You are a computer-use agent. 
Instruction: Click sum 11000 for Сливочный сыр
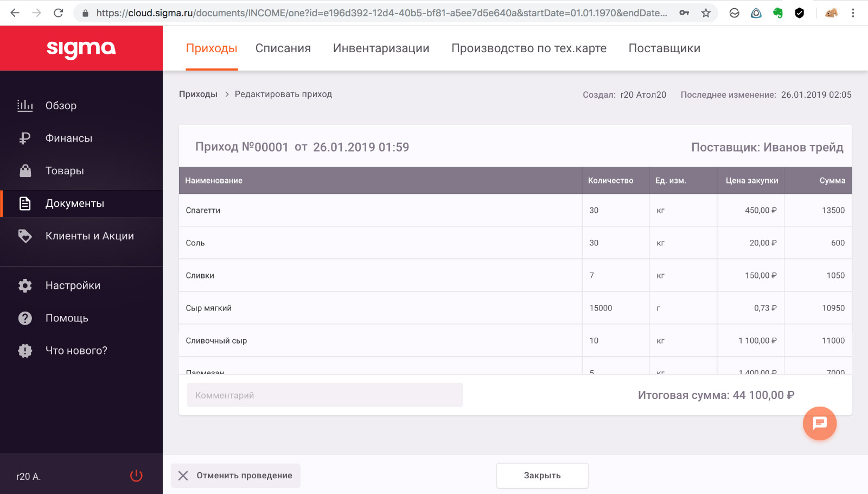[833, 341]
